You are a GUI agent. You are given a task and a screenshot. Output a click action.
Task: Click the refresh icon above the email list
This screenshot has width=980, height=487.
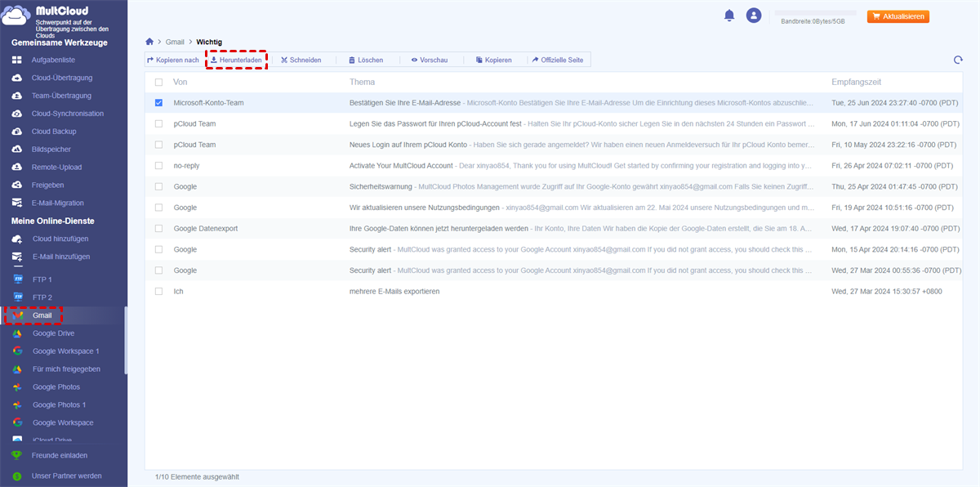click(958, 60)
